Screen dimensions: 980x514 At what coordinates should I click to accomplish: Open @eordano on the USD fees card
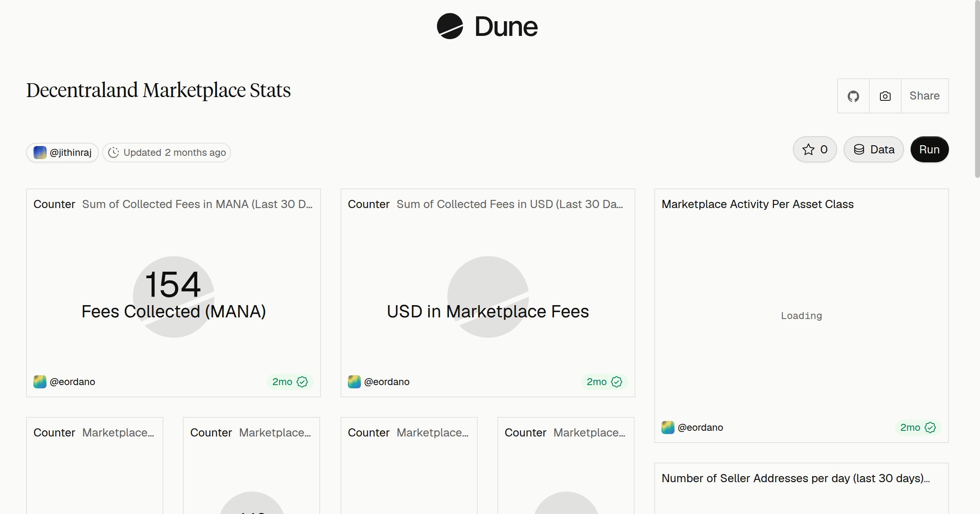[x=387, y=382]
